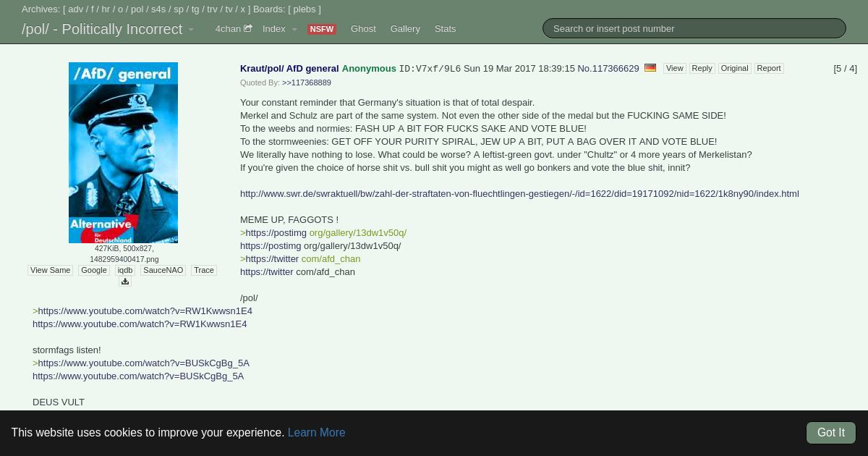The width and height of the screenshot is (868, 456).
Task: Dismiss cookie notice with Got It
Action: click(830, 433)
